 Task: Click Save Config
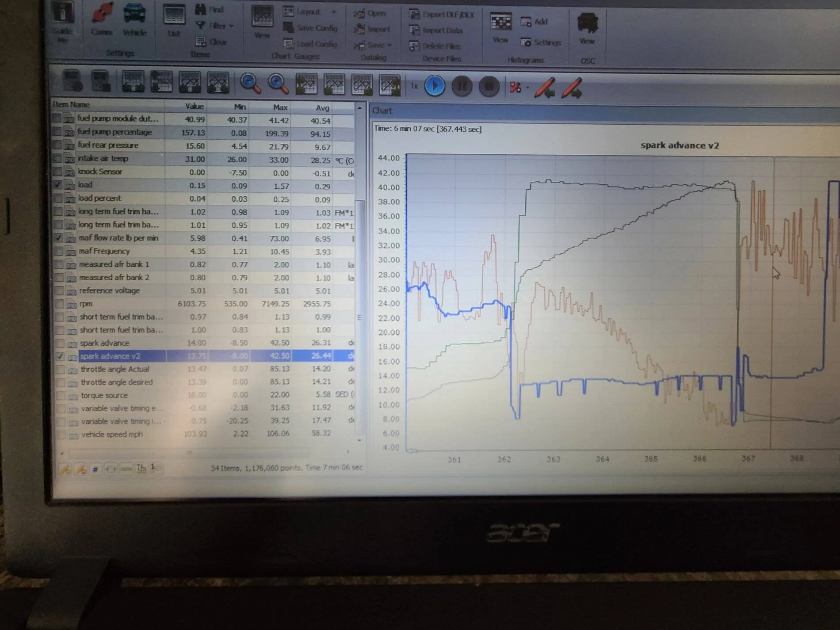coord(311,28)
